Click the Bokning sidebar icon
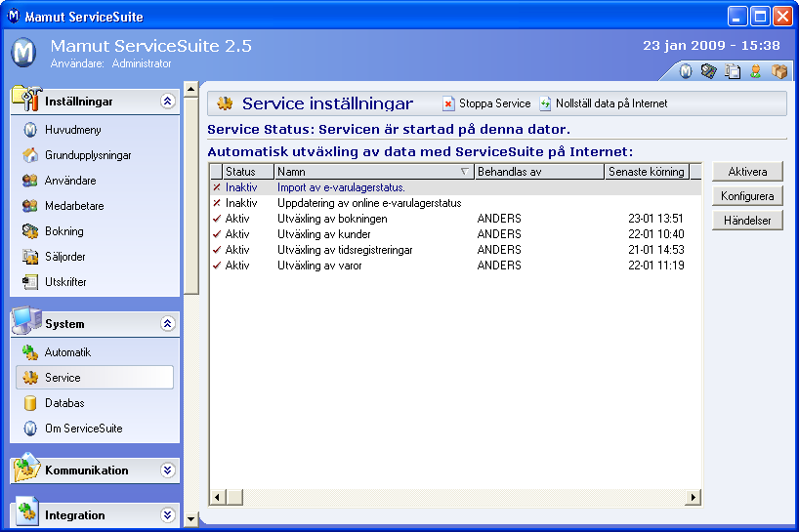This screenshot has width=799, height=532. [30, 231]
